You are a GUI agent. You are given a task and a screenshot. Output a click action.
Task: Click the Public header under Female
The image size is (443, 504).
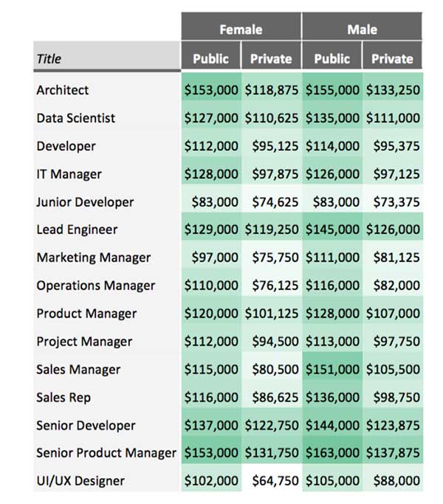pos(210,55)
